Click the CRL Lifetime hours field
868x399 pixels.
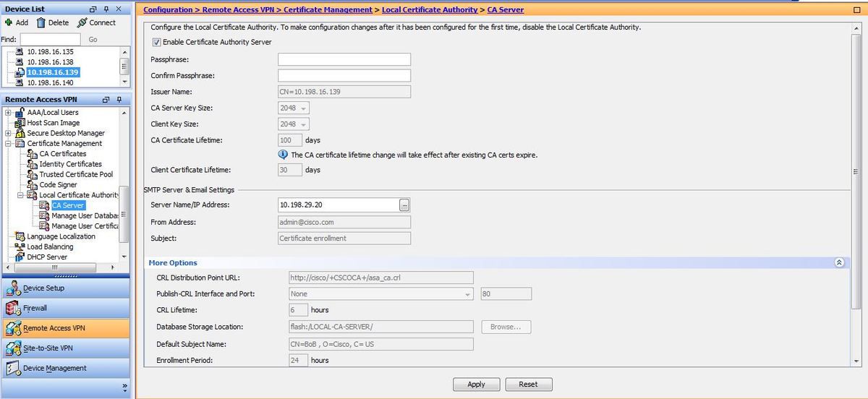pyautogui.click(x=299, y=310)
